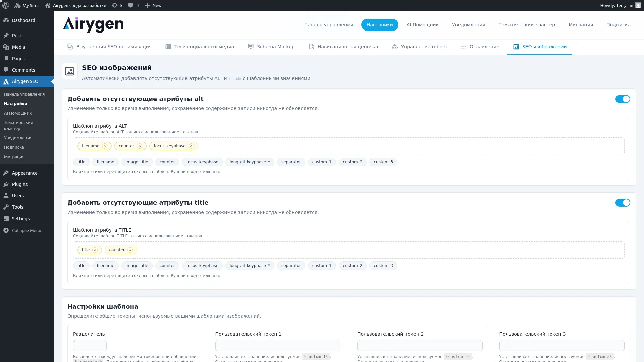Remove counter token from ALT template

point(140,146)
